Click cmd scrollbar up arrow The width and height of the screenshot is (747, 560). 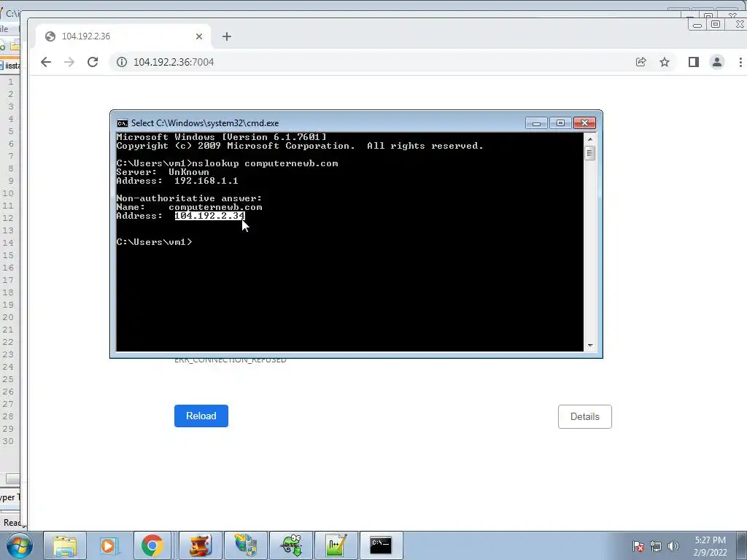tap(589, 139)
